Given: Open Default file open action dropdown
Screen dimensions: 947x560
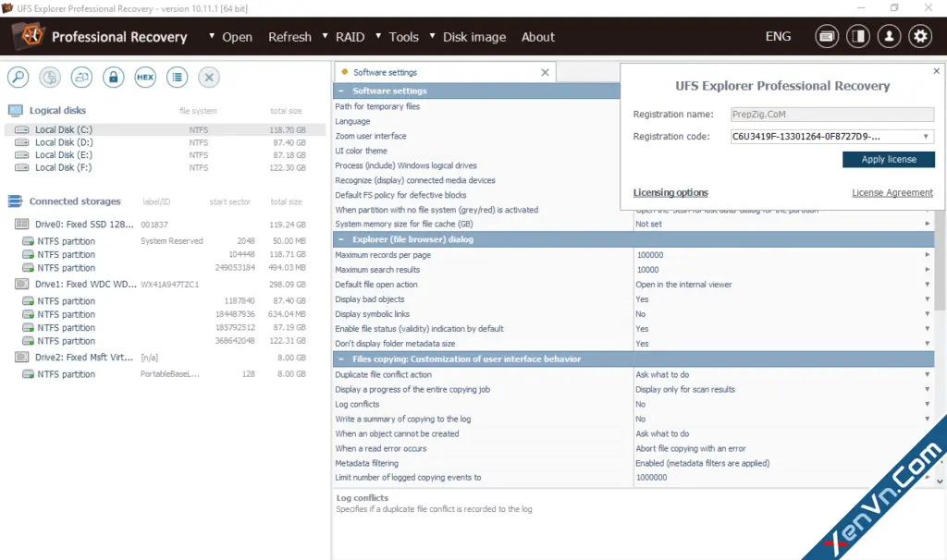Looking at the screenshot, I should click(x=927, y=285).
